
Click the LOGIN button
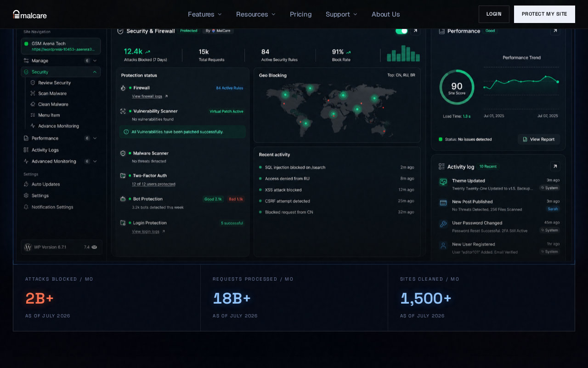pos(494,14)
